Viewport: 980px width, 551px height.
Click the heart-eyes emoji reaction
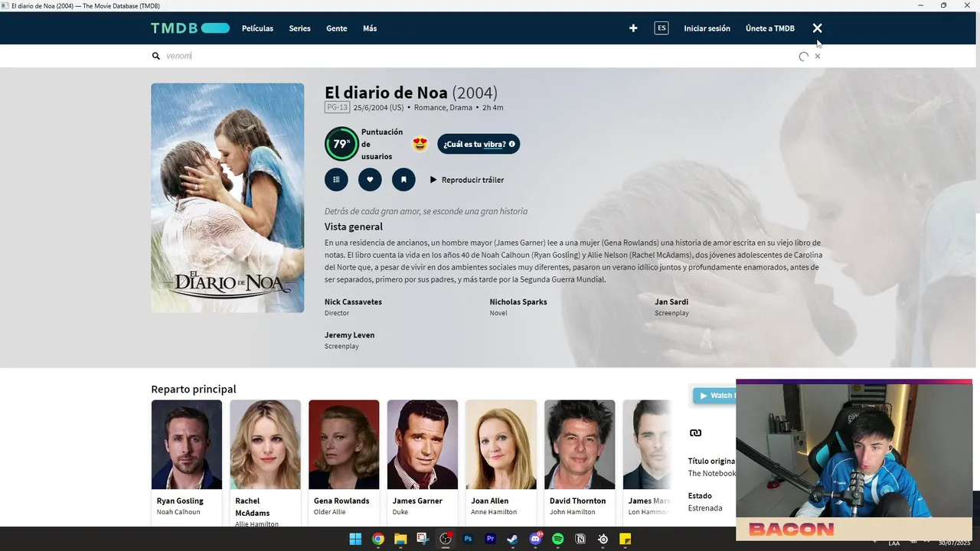[x=420, y=144]
